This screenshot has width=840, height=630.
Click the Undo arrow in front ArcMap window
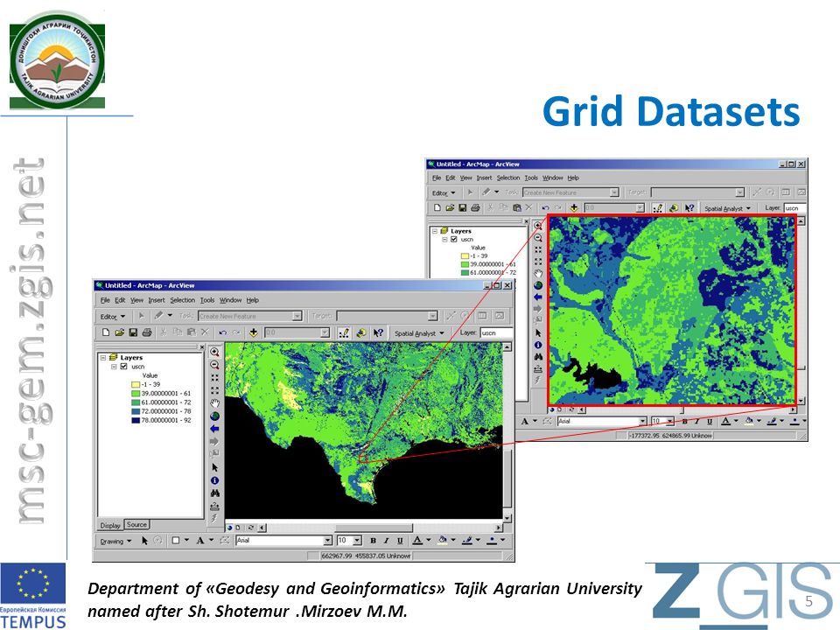coord(223,332)
